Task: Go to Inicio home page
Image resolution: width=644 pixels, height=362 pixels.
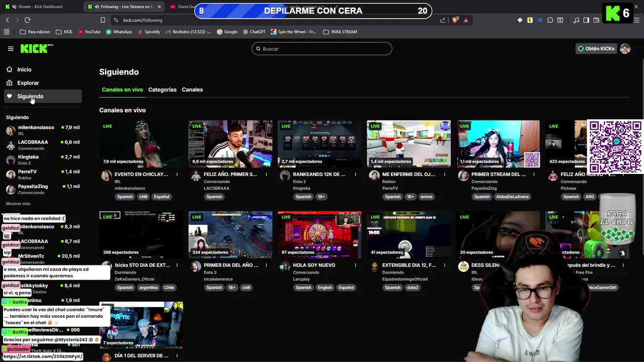Action: click(24, 69)
